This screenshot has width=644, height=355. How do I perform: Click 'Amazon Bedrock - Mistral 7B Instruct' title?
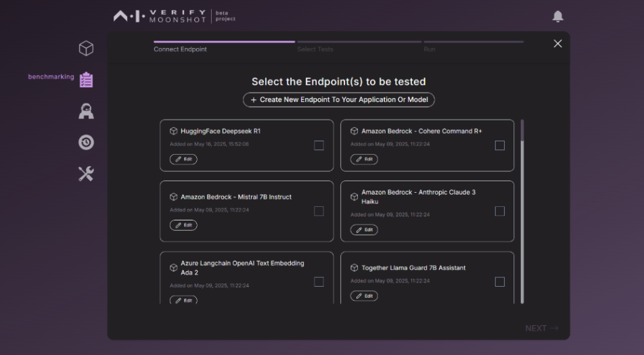(236, 197)
